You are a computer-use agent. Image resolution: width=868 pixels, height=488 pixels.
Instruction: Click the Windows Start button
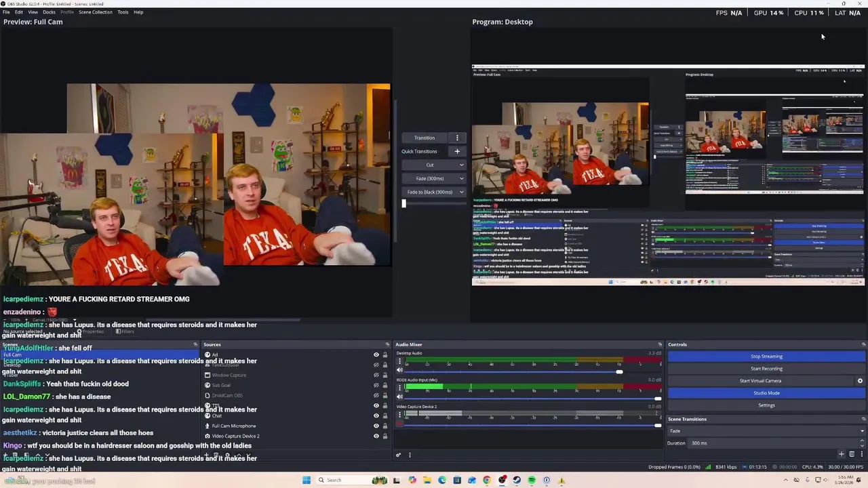307,480
